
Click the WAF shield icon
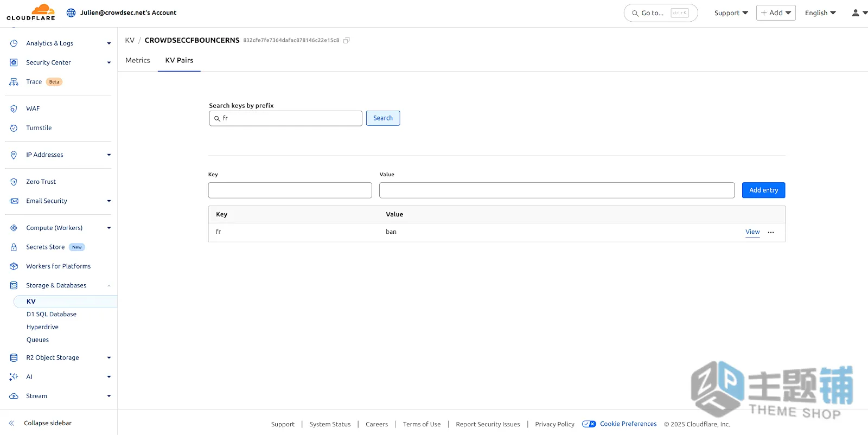pyautogui.click(x=14, y=109)
